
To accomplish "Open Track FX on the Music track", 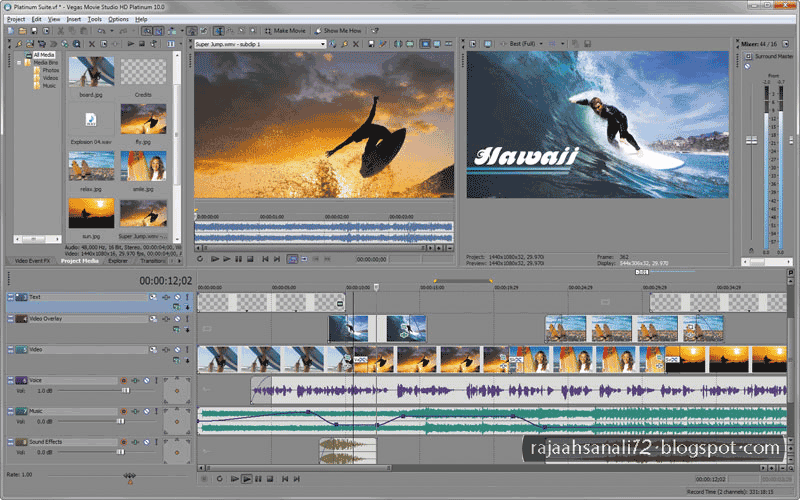I will [x=135, y=411].
